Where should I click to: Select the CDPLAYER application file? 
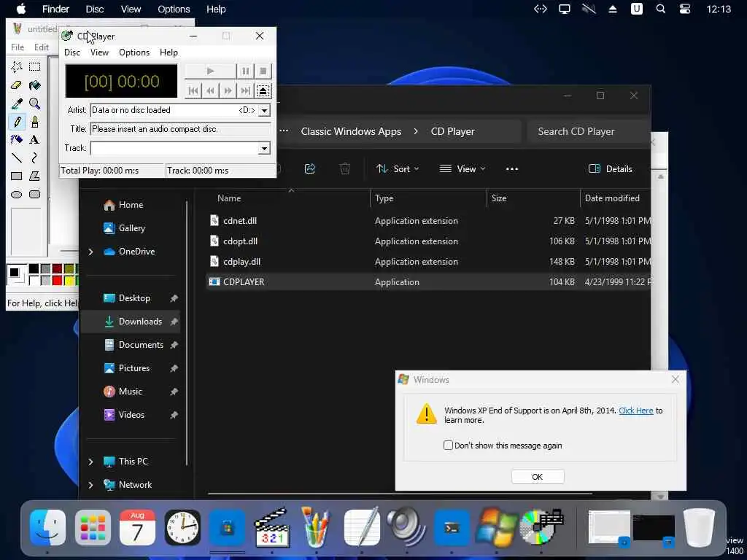pos(429,282)
